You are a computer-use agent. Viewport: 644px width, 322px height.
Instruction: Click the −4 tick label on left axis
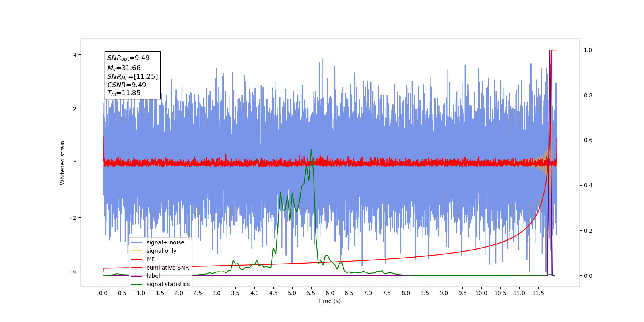73,272
